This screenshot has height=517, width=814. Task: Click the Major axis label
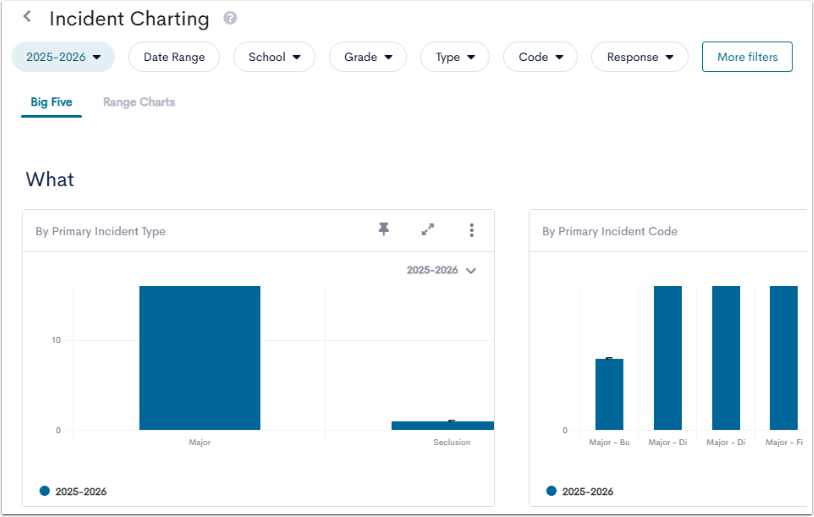point(200,442)
